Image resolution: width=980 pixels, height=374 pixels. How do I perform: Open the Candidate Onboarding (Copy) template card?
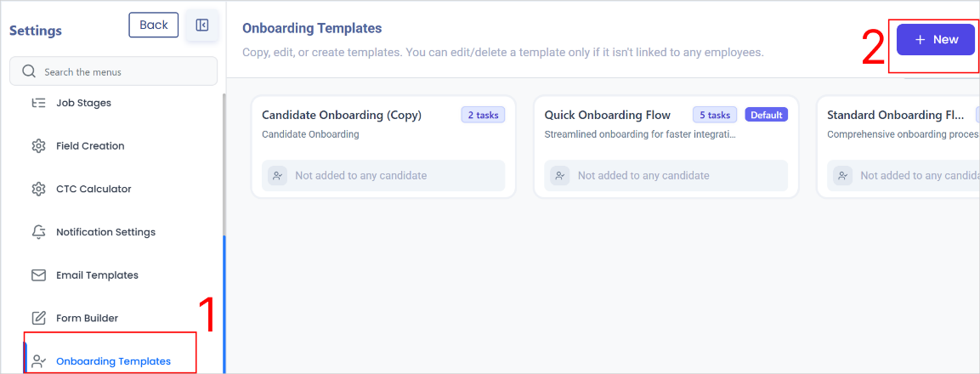coord(383,147)
